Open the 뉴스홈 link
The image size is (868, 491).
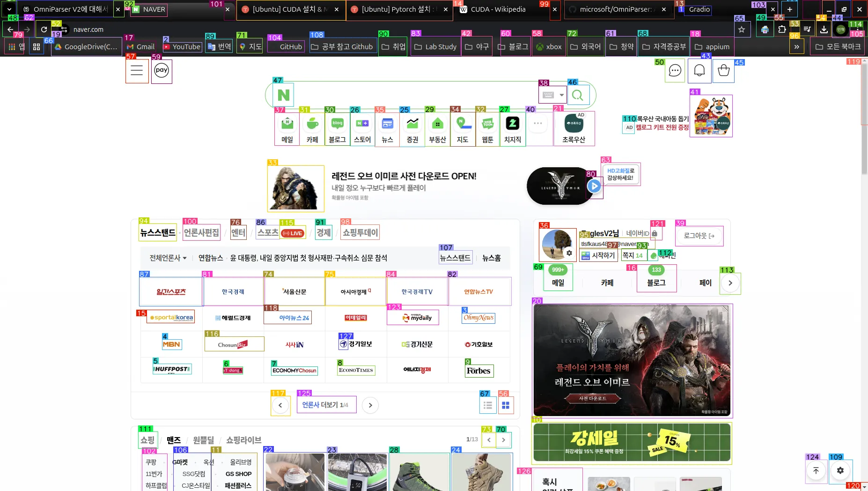coord(492,258)
